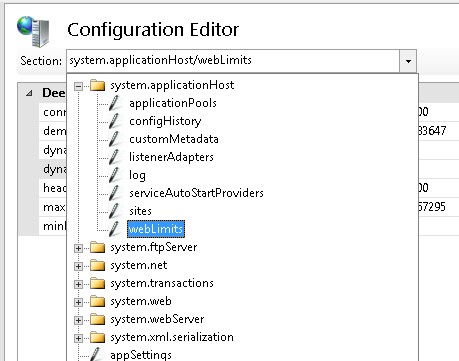This screenshot has width=459, height=361.
Task: Select the system.transactions tree label
Action: (162, 283)
